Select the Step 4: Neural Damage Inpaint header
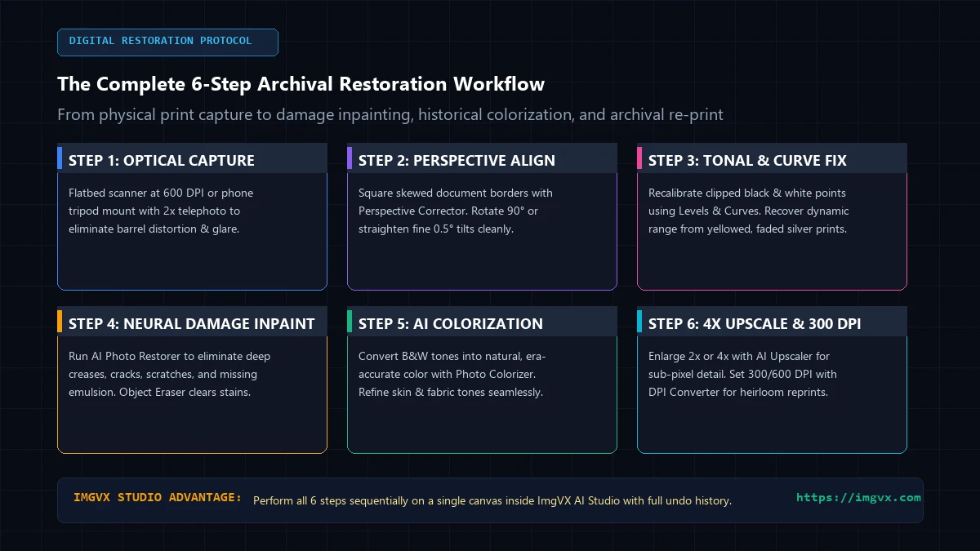 [191, 323]
